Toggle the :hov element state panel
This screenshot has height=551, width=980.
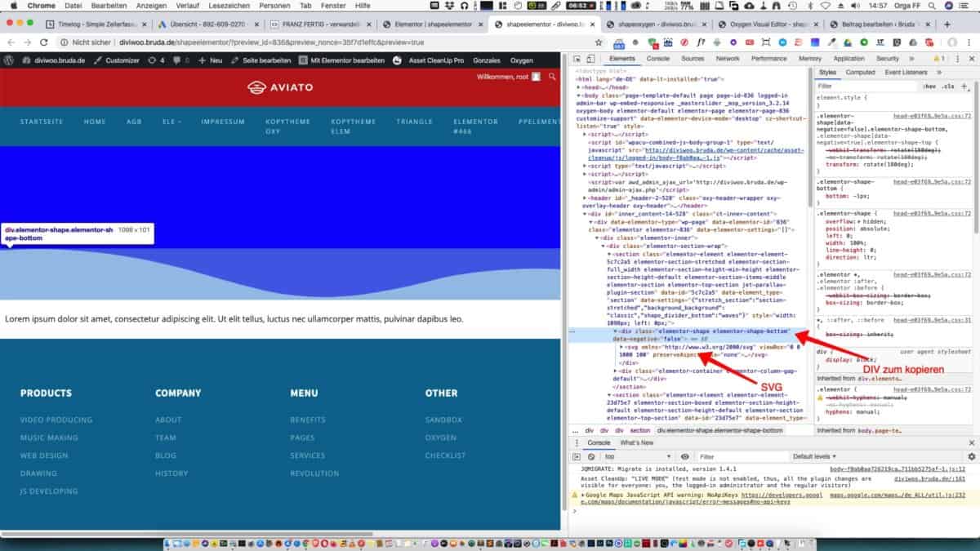(929, 86)
